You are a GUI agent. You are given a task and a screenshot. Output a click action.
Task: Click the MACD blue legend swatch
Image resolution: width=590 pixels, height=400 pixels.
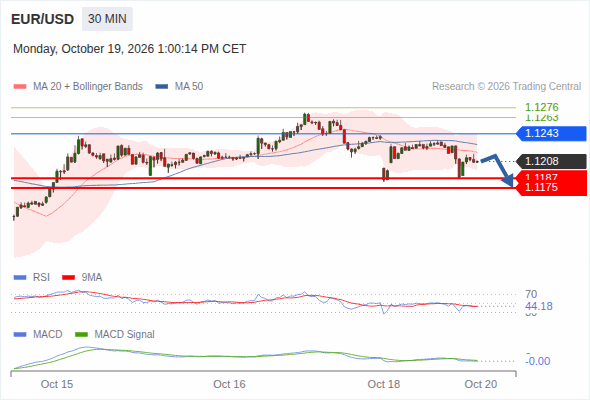click(20, 335)
